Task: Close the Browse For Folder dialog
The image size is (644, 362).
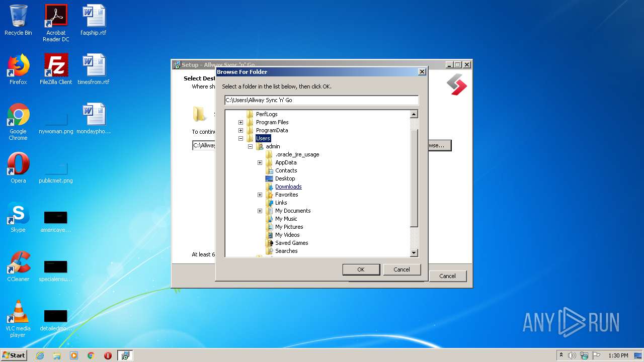Action: [x=422, y=72]
